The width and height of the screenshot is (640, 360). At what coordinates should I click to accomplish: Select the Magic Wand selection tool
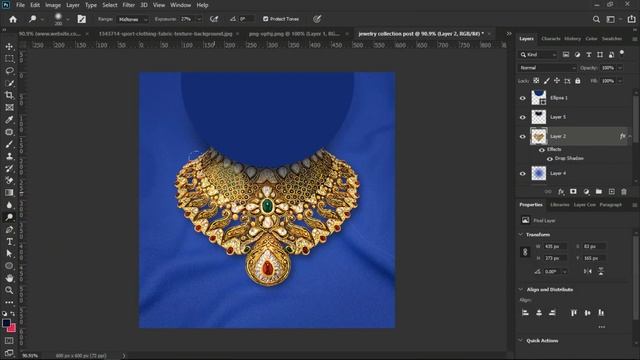coord(9,83)
